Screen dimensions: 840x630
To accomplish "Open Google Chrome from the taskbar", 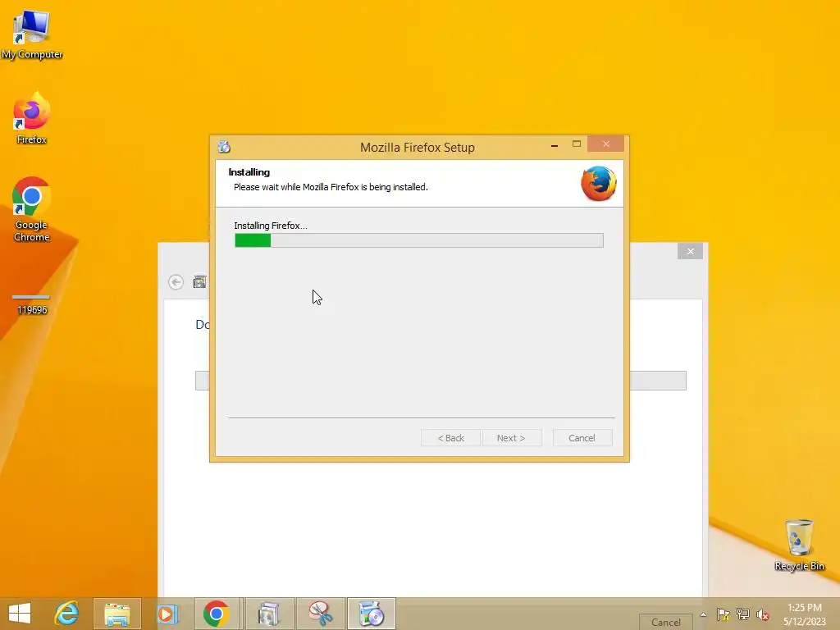I will click(217, 614).
